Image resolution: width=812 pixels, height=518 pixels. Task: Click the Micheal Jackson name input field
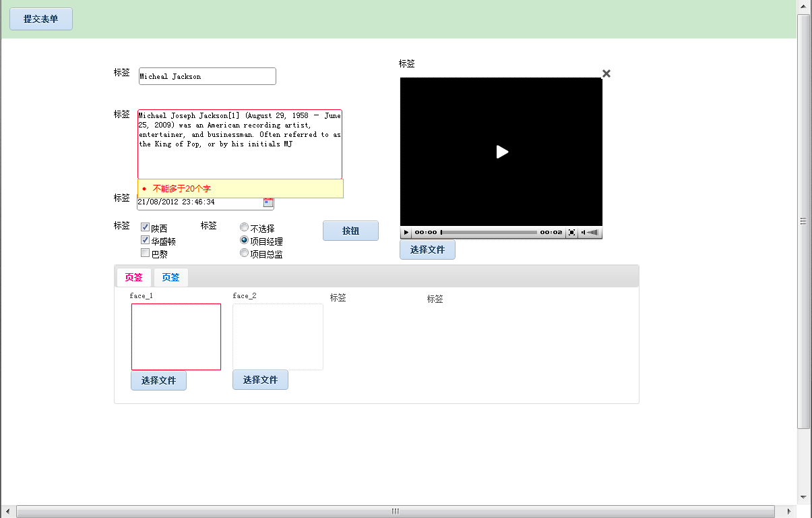(x=207, y=76)
